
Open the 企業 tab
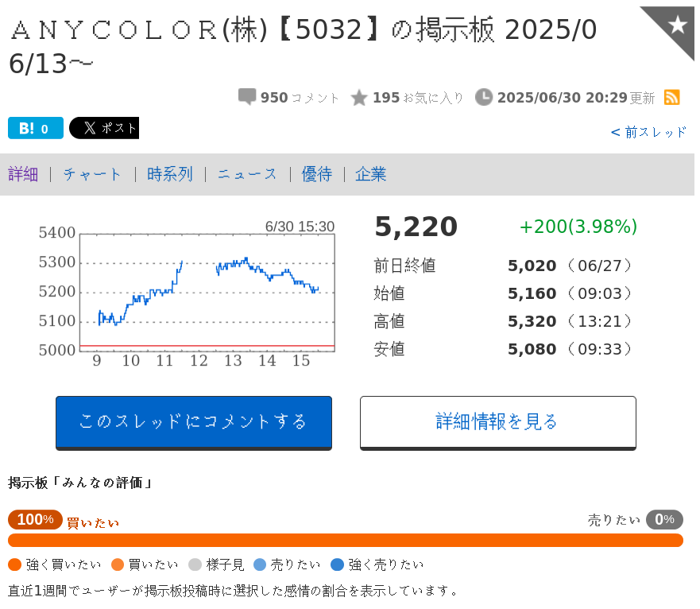click(x=370, y=174)
